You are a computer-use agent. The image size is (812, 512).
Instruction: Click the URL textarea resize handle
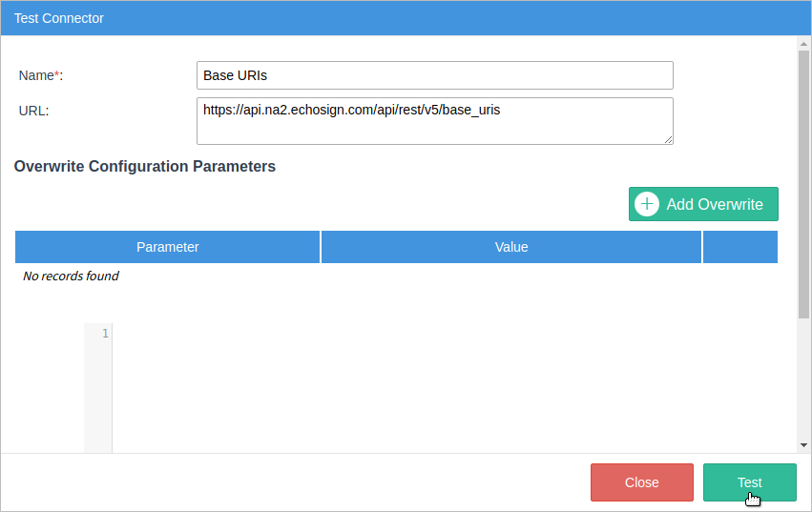click(x=668, y=139)
